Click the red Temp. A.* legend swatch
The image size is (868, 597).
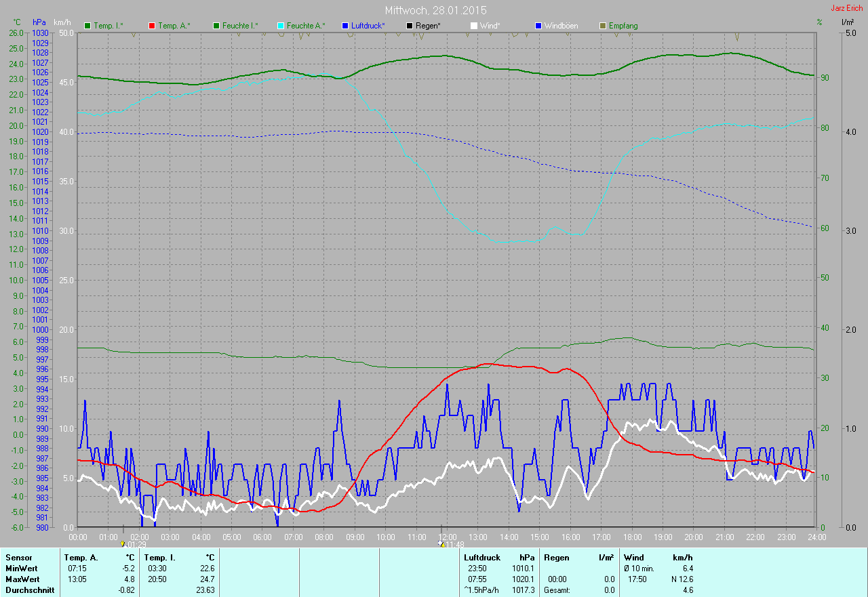[x=152, y=26]
